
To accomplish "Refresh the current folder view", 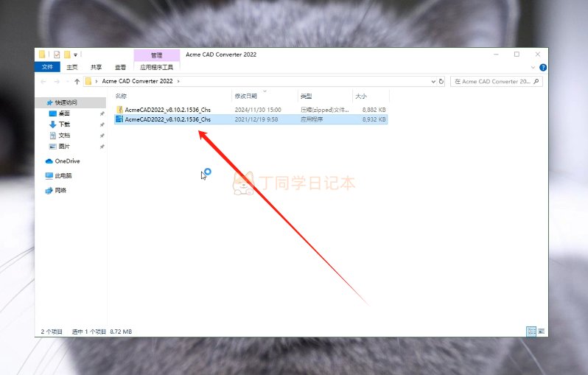I will pos(441,81).
